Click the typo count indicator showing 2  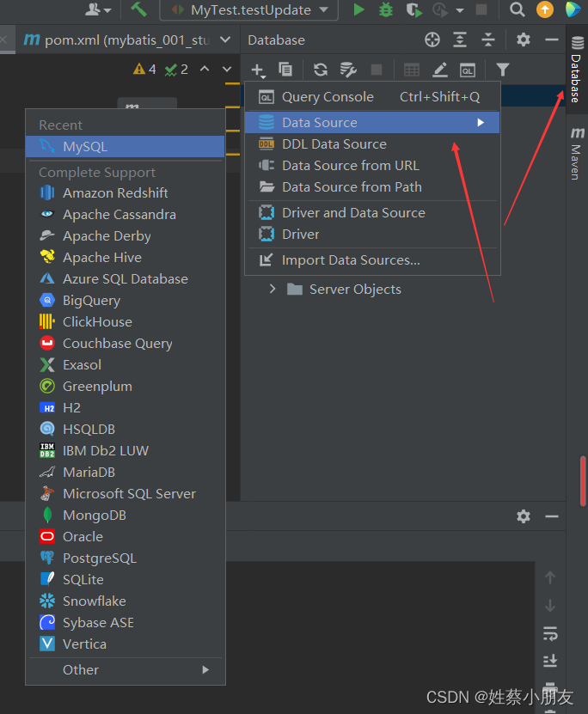click(176, 70)
